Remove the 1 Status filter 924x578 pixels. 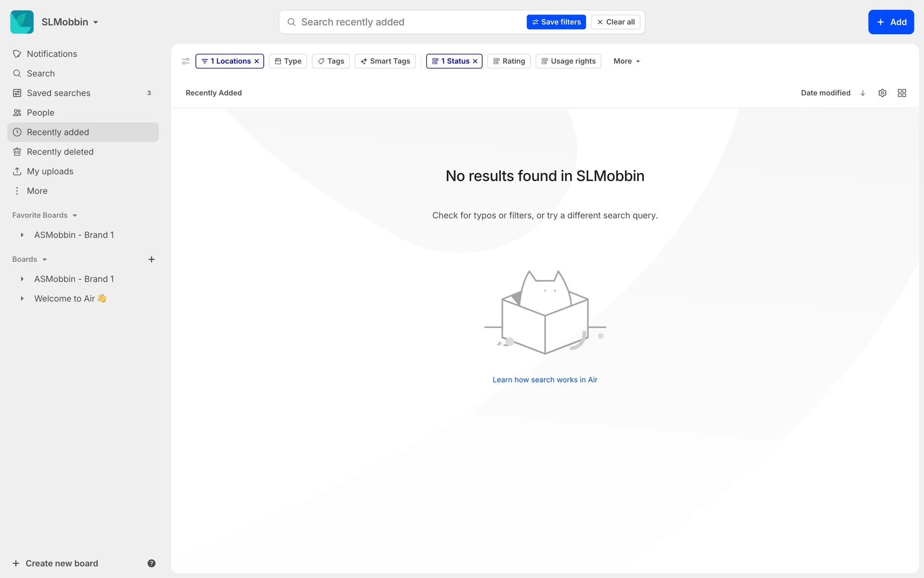475,61
